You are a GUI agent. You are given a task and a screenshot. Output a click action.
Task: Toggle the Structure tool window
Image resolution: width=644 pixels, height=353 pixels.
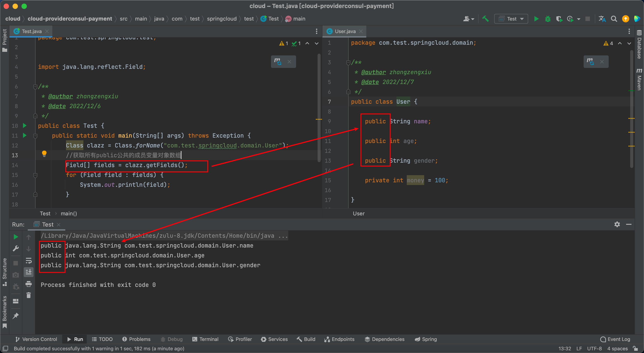point(4,272)
